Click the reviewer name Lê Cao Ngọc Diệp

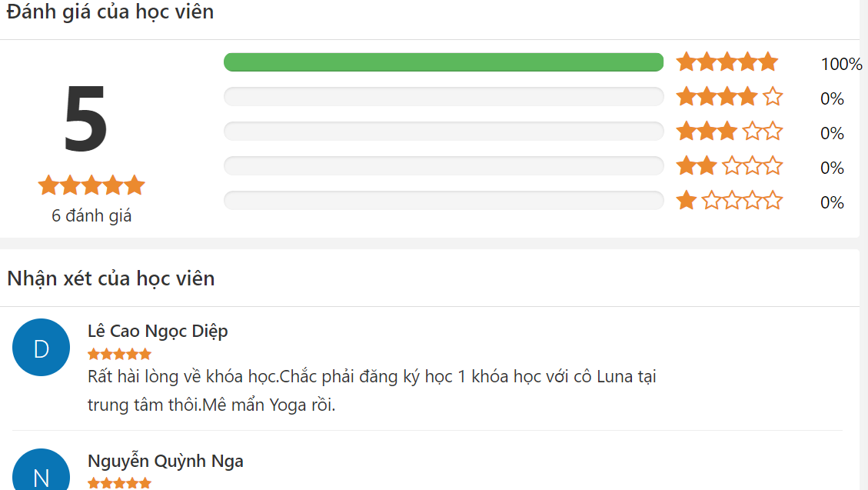pyautogui.click(x=157, y=331)
